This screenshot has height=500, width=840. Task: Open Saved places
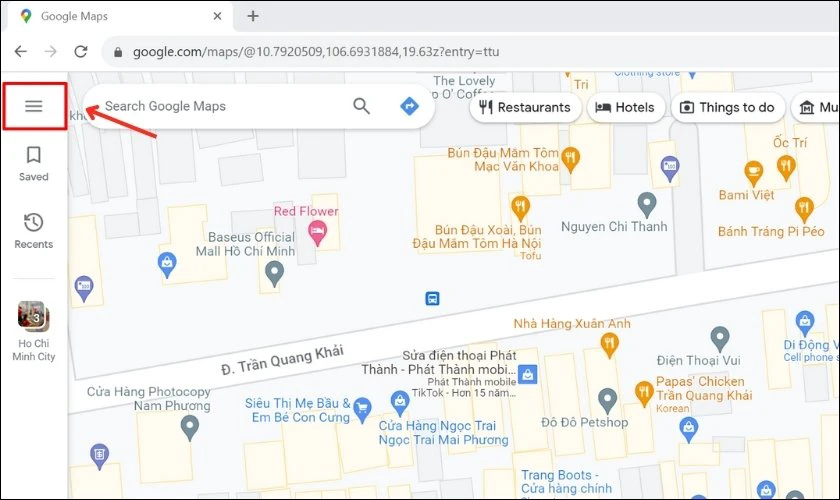pos(34,164)
